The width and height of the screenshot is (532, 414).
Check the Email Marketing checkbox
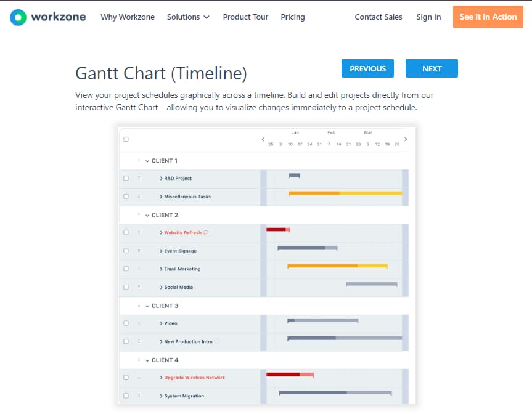point(126,269)
